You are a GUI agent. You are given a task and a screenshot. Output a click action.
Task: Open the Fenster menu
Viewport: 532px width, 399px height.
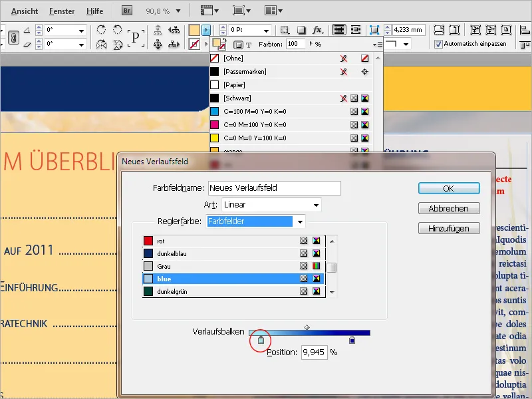pos(62,11)
